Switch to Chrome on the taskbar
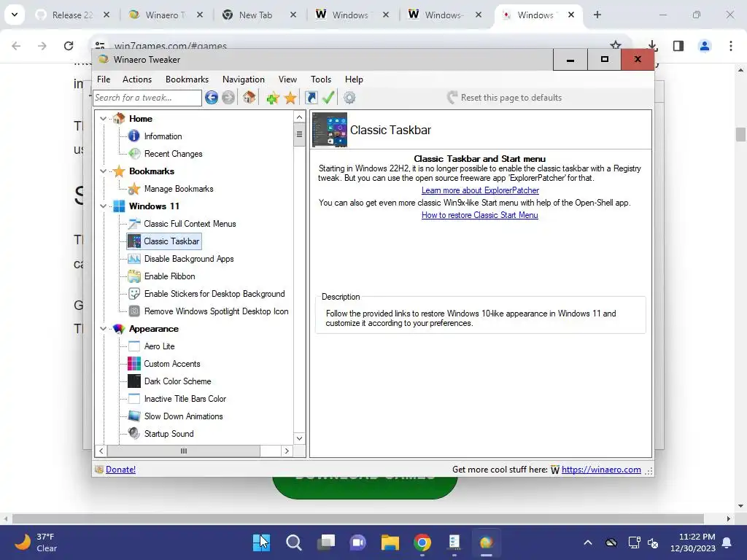This screenshot has height=560, width=747. pyautogui.click(x=422, y=542)
